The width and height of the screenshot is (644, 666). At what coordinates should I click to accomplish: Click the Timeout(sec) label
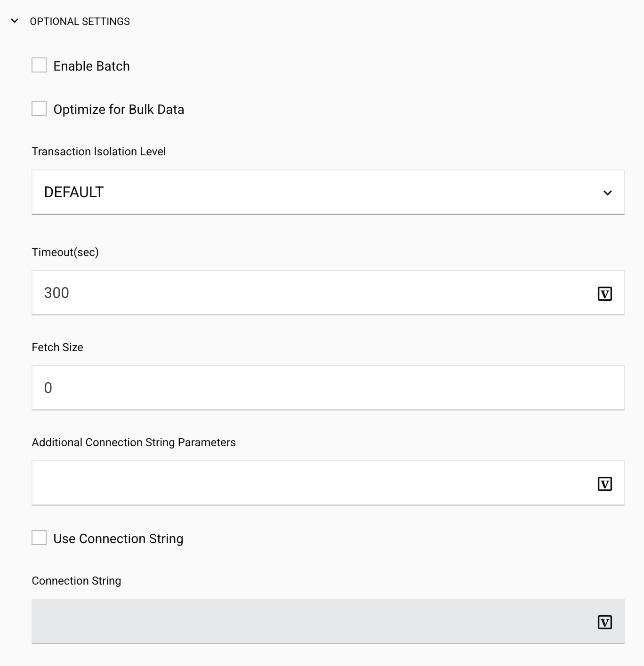coord(65,252)
